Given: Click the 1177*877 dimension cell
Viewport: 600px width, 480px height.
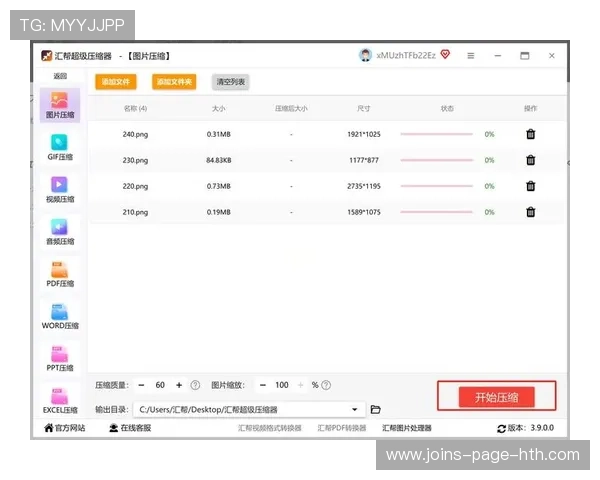Looking at the screenshot, I should coord(364,160).
